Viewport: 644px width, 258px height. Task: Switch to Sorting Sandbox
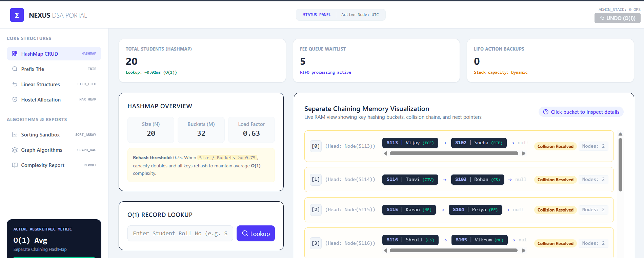pos(54,135)
